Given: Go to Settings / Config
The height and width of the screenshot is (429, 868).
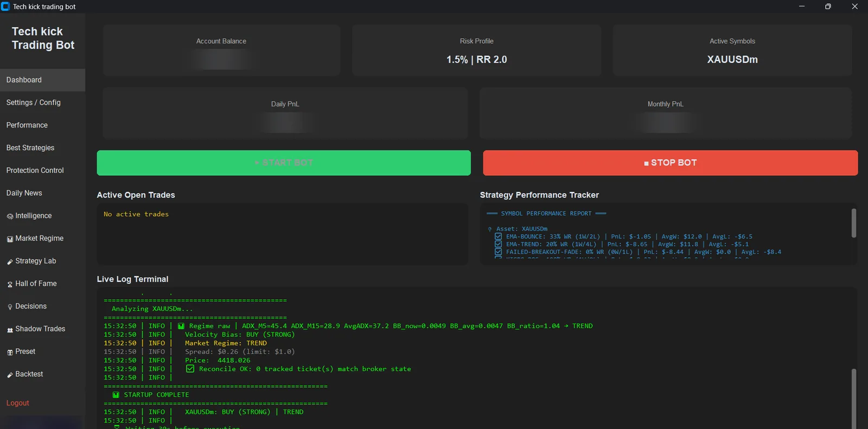Looking at the screenshot, I should click(42, 103).
